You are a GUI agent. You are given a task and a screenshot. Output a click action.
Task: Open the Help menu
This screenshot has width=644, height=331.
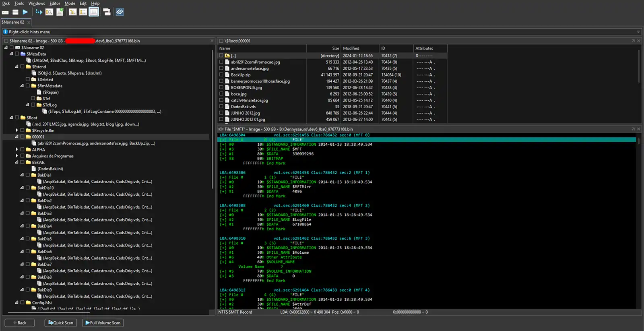click(95, 3)
